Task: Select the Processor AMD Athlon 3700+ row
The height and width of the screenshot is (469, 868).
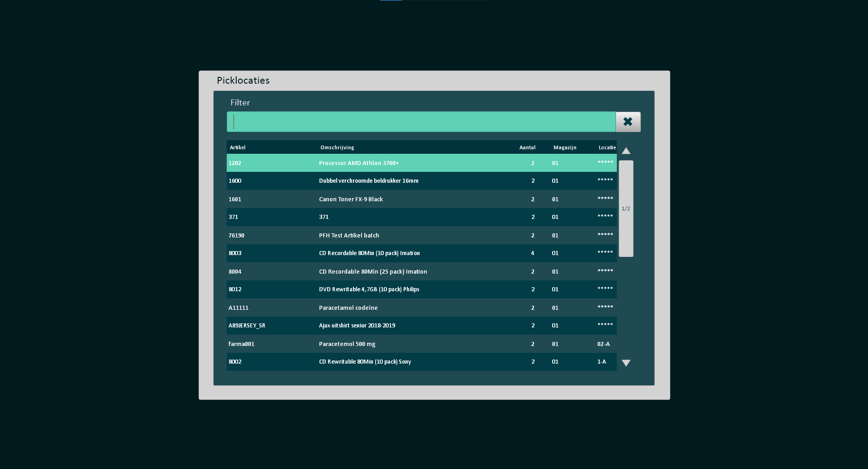Action: tap(421, 163)
